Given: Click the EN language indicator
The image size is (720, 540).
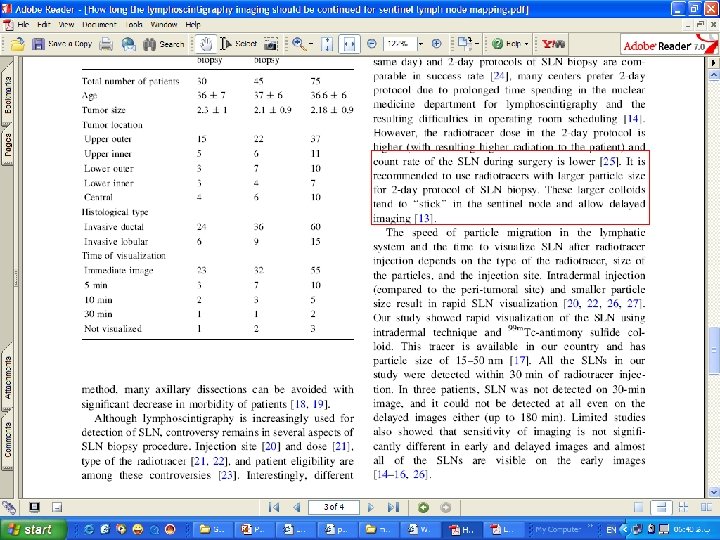Looking at the screenshot, I should click(611, 530).
